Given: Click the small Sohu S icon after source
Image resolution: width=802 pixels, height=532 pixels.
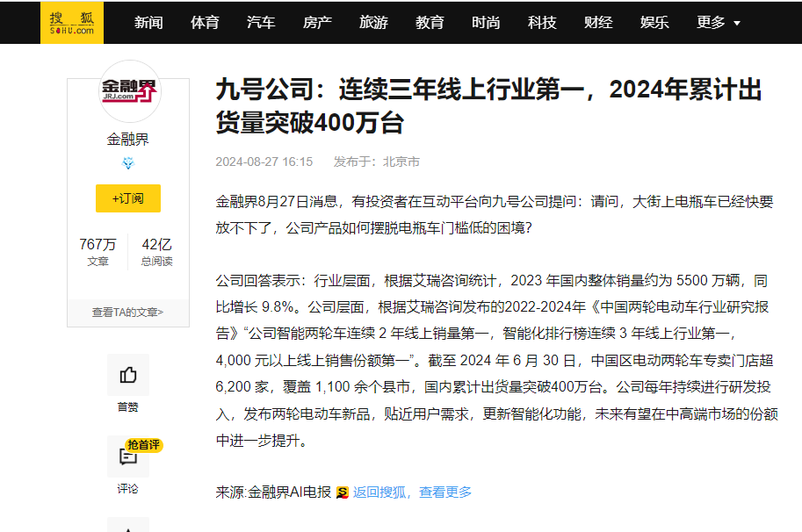Looking at the screenshot, I should 343,492.
